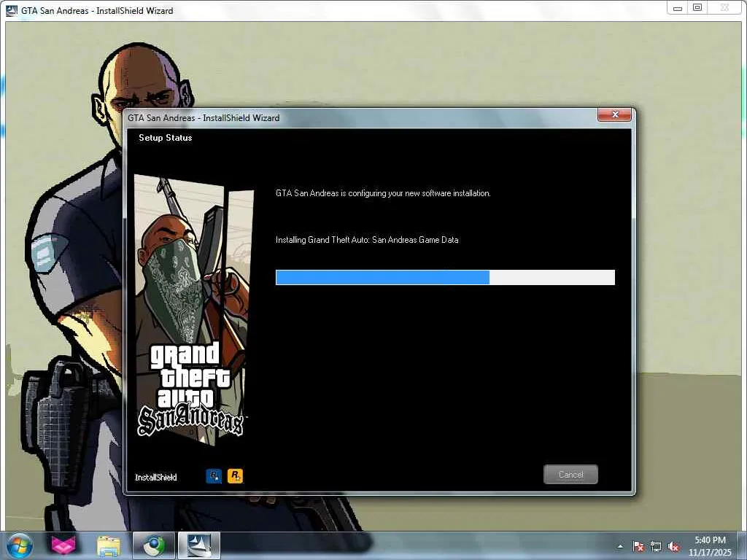
Task: Click the installation progress bar
Action: [x=445, y=277]
